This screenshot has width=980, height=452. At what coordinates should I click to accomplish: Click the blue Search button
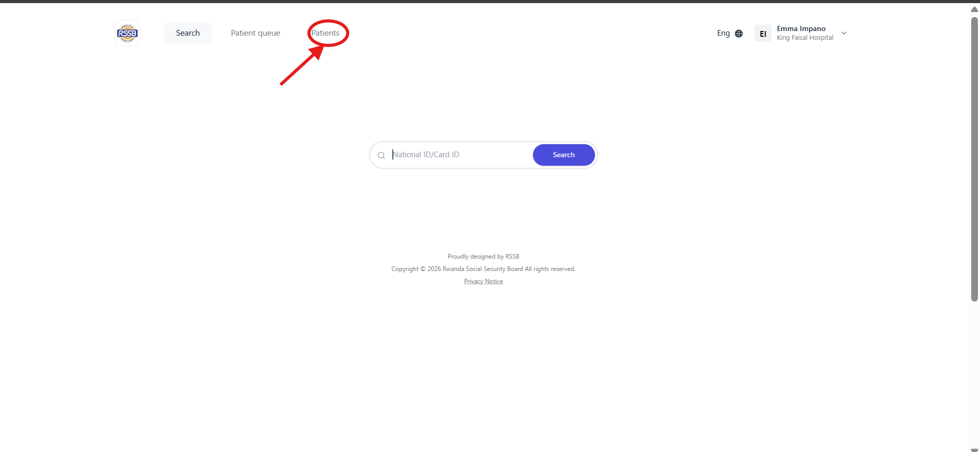point(564,155)
